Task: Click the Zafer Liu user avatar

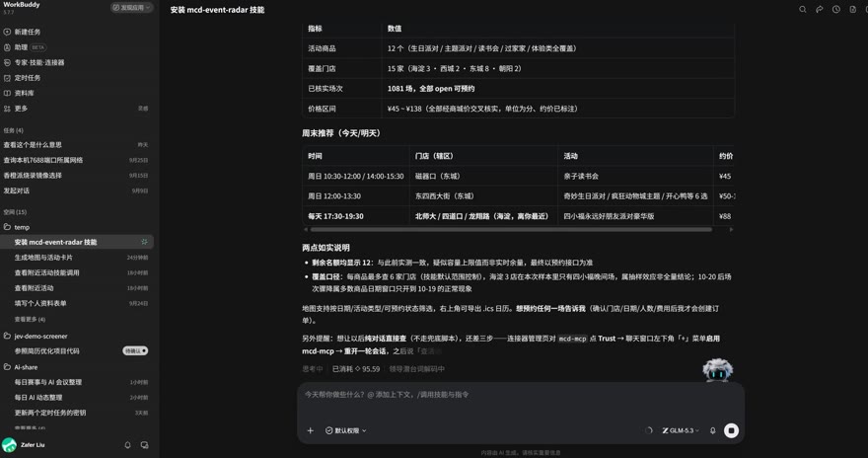Action: (9, 445)
